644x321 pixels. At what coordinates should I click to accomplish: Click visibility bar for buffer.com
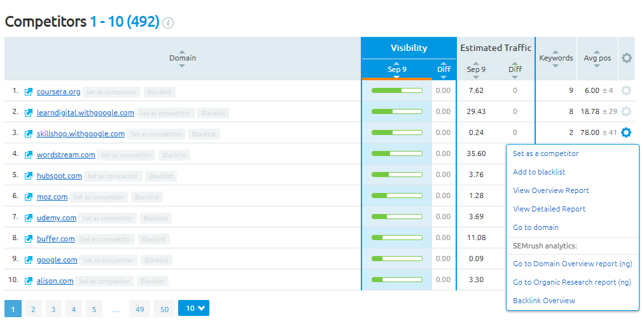pos(396,238)
